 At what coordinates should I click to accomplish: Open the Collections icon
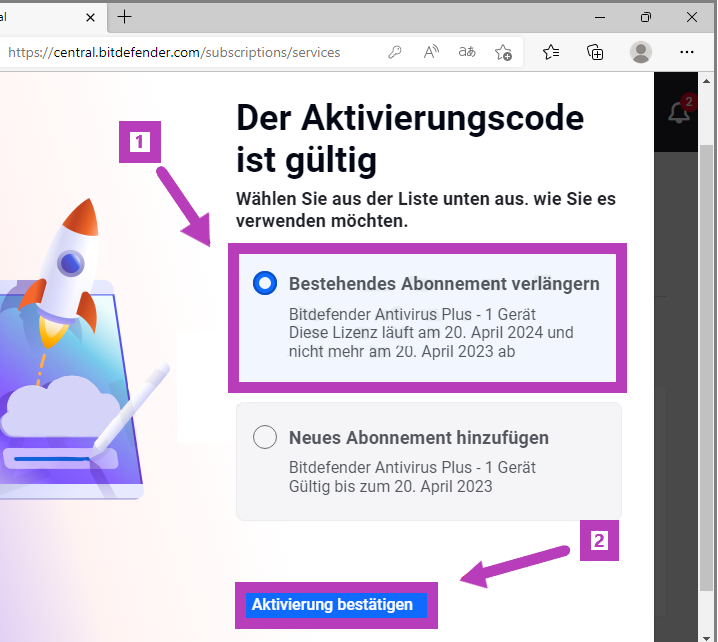tap(595, 52)
